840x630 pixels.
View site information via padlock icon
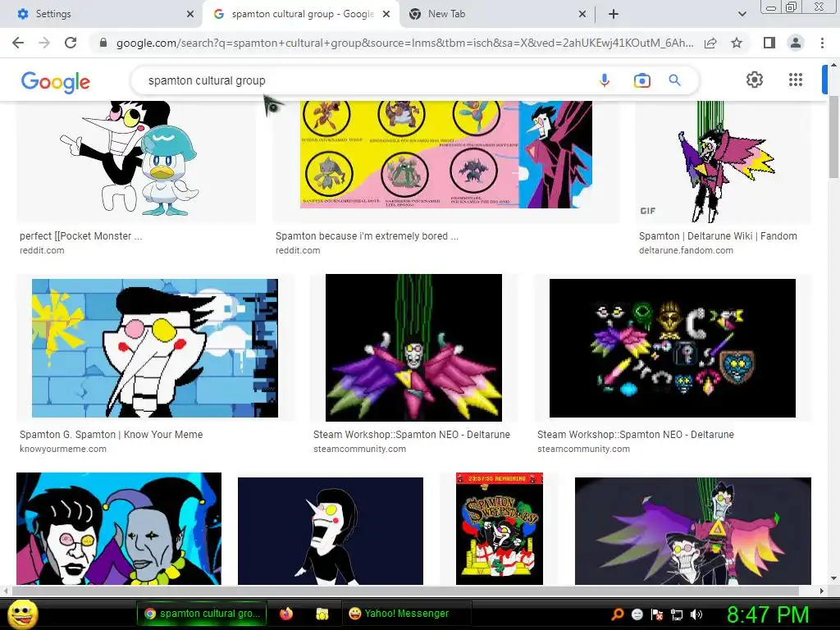(103, 43)
